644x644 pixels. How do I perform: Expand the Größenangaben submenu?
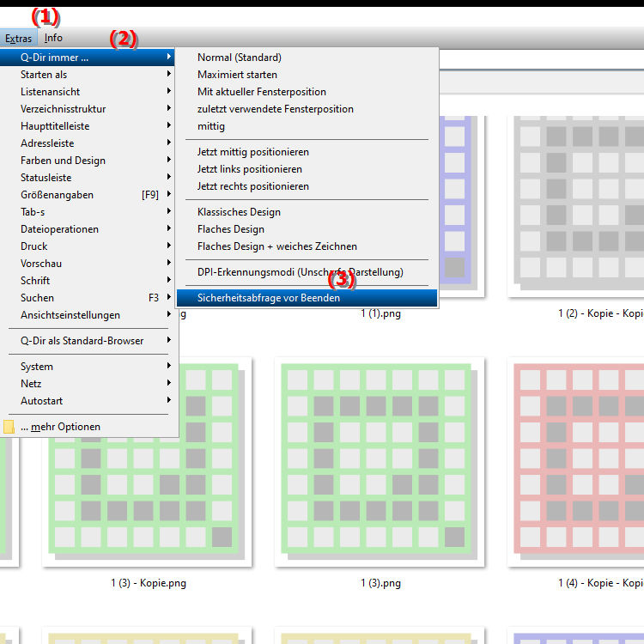pyautogui.click(x=87, y=195)
